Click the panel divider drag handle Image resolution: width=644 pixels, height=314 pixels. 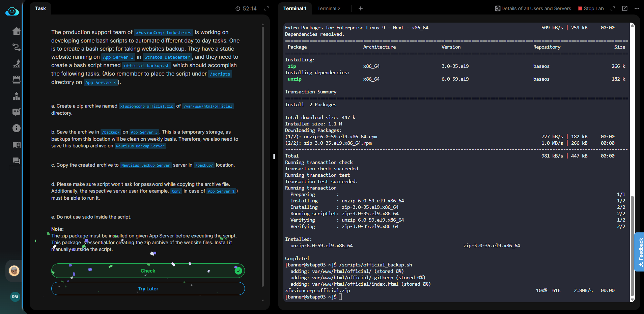[x=274, y=156]
